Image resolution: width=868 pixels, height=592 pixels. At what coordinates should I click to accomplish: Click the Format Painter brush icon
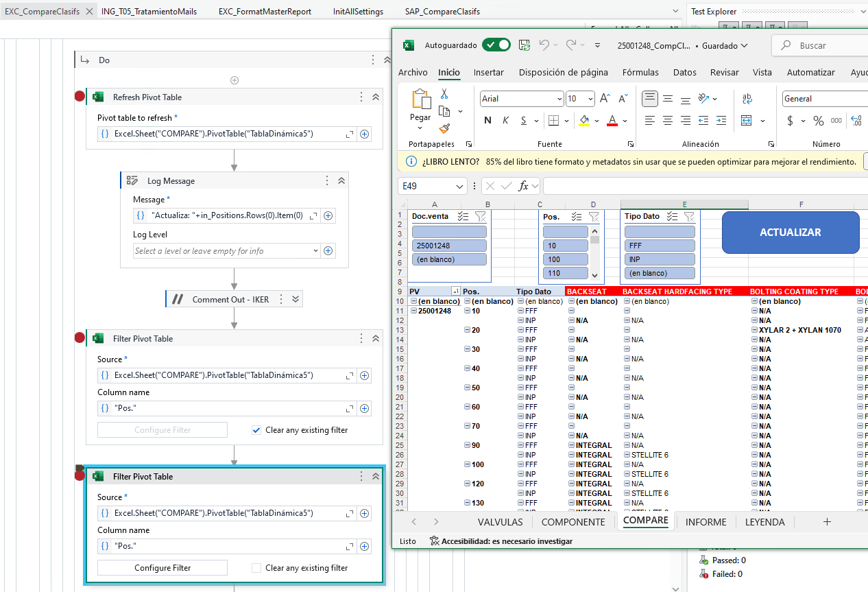[x=444, y=128]
